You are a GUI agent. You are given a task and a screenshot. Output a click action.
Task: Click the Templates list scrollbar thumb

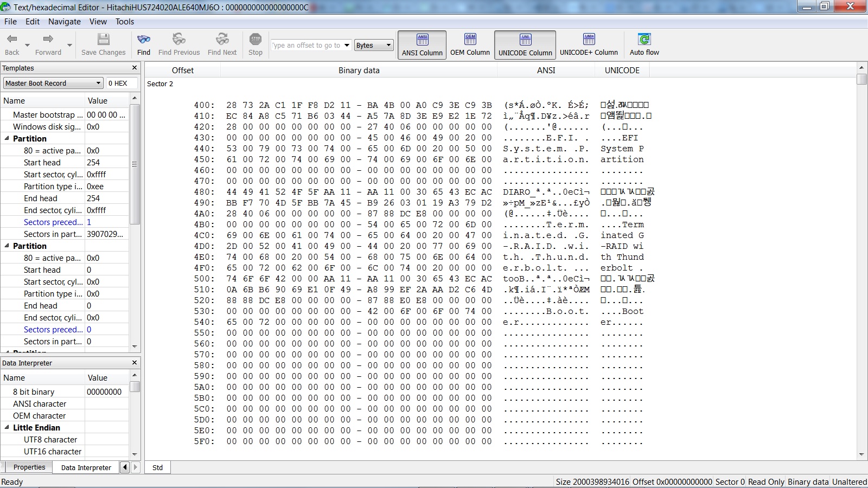pos(135,164)
